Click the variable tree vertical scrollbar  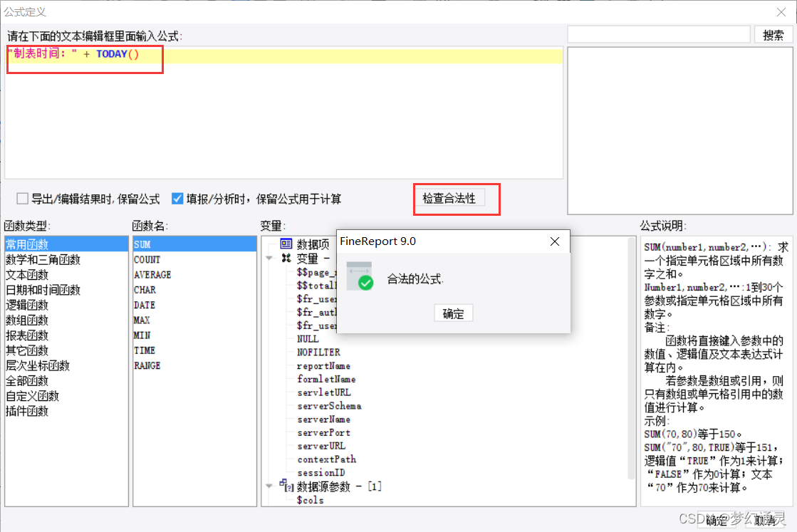(631, 358)
